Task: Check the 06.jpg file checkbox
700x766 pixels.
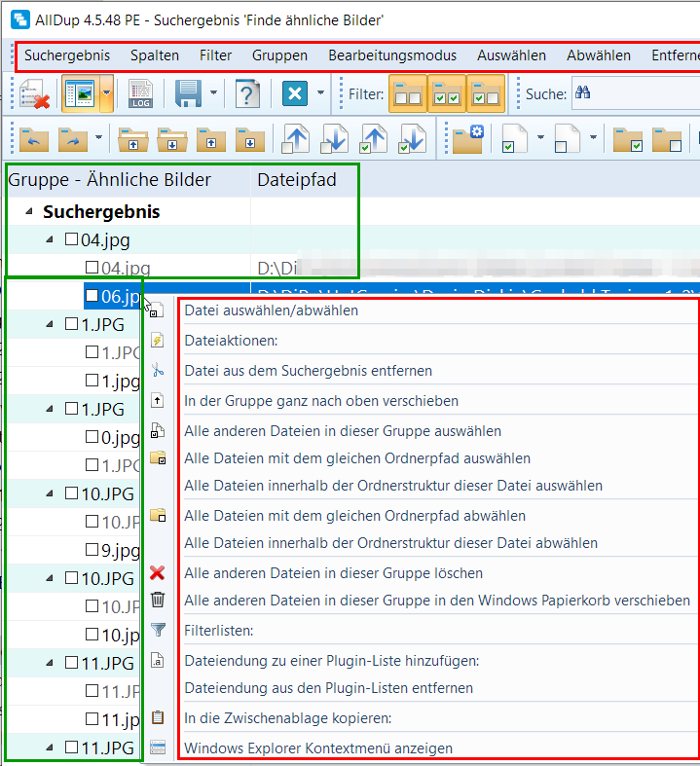Action: click(92, 296)
